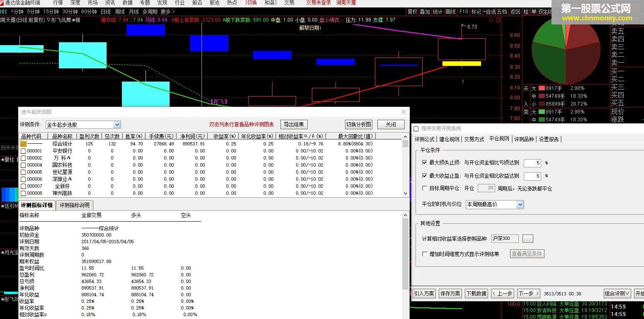Click the 返回 toolbar button
The image size is (644, 319).
pos(515,12)
